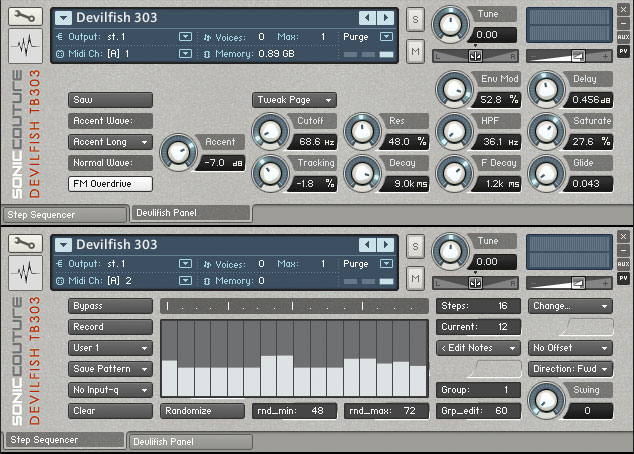
Task: Open the Midi Ch [A] 2 dropdown
Action: click(185, 280)
